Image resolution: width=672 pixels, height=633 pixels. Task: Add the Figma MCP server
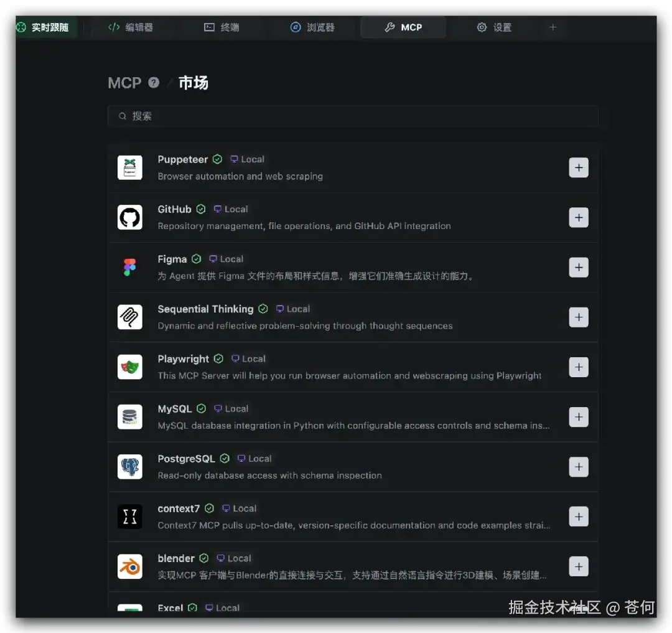coord(578,267)
